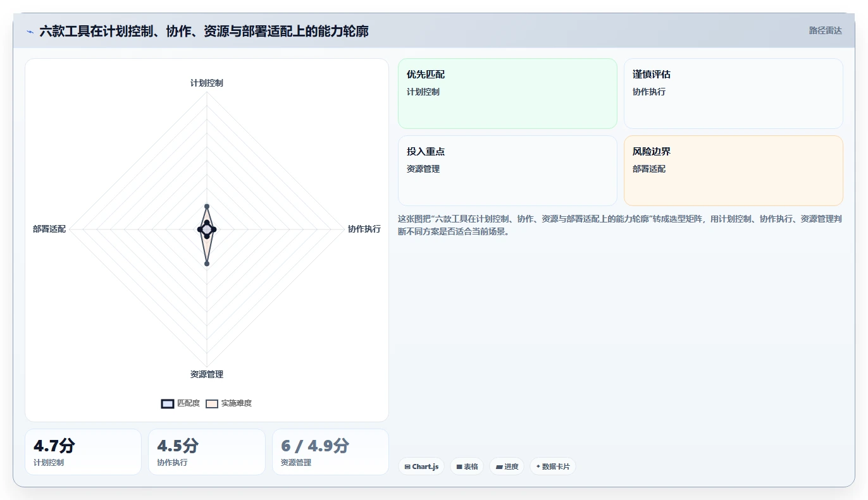868x500 pixels.
Task: Click the 资源管理 radar axis label
Action: (207, 374)
